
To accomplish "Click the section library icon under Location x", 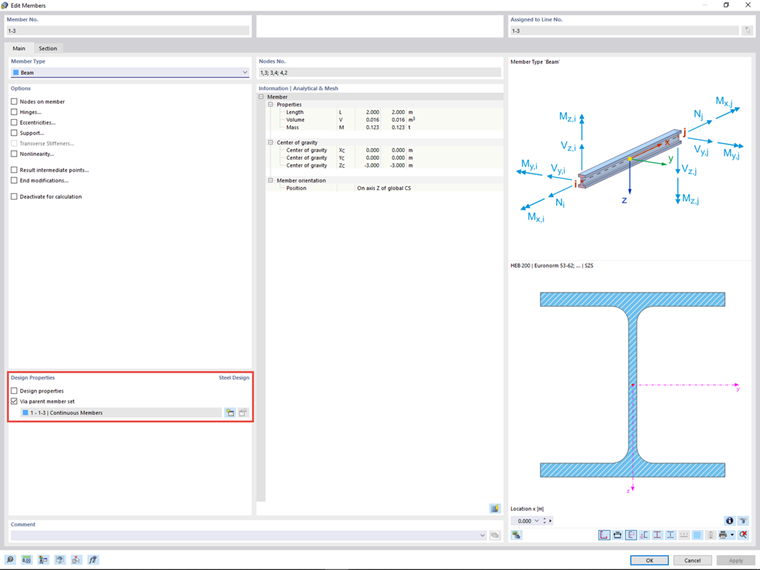I will pos(516,535).
